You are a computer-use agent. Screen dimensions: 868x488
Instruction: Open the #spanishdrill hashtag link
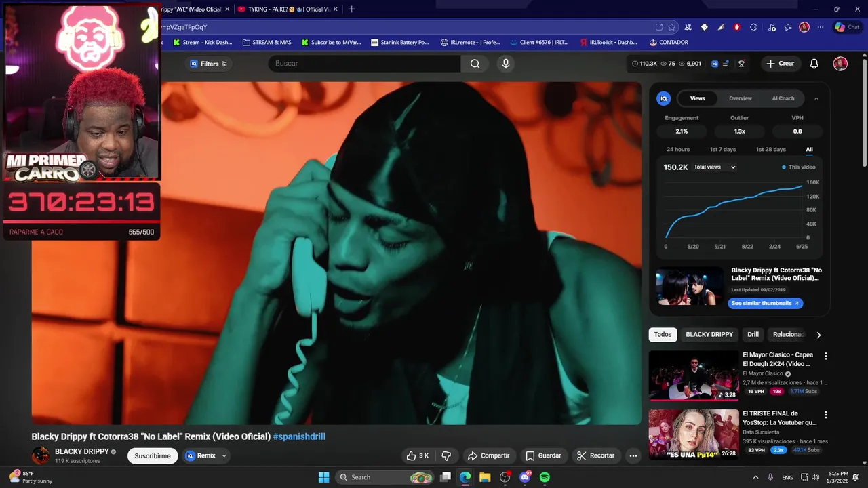pos(299,436)
